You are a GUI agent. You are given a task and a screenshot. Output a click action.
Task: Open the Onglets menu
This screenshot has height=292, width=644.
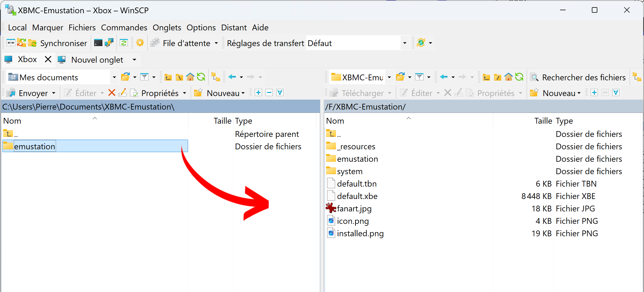tap(167, 28)
